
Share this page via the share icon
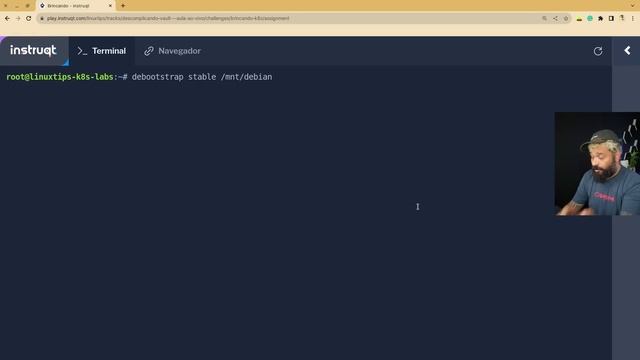(555, 18)
